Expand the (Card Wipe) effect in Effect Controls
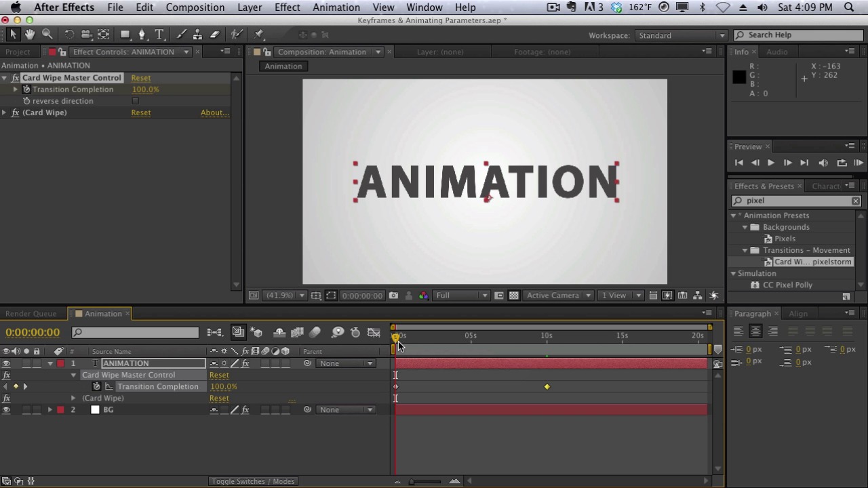Image resolution: width=868 pixels, height=488 pixels. 5,113
